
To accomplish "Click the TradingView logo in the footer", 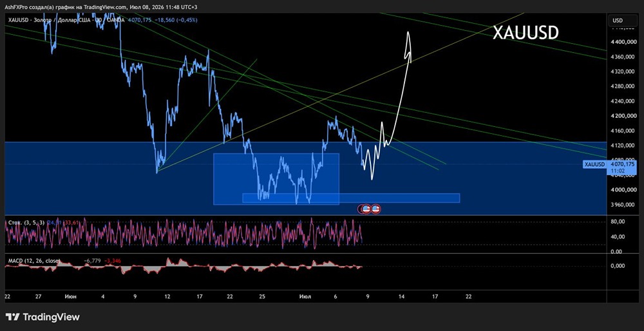I will 43,317.
